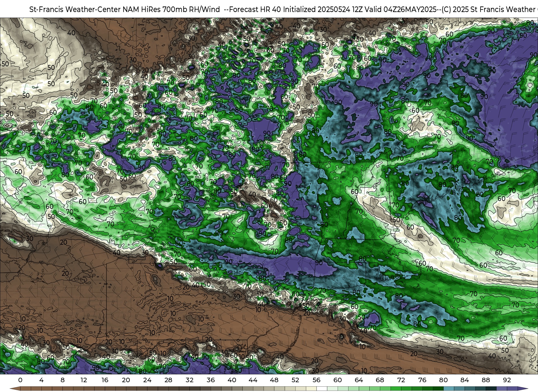Click the brown colorbar segment right of 0
The height and width of the screenshot is (392, 538).
click(x=25, y=389)
